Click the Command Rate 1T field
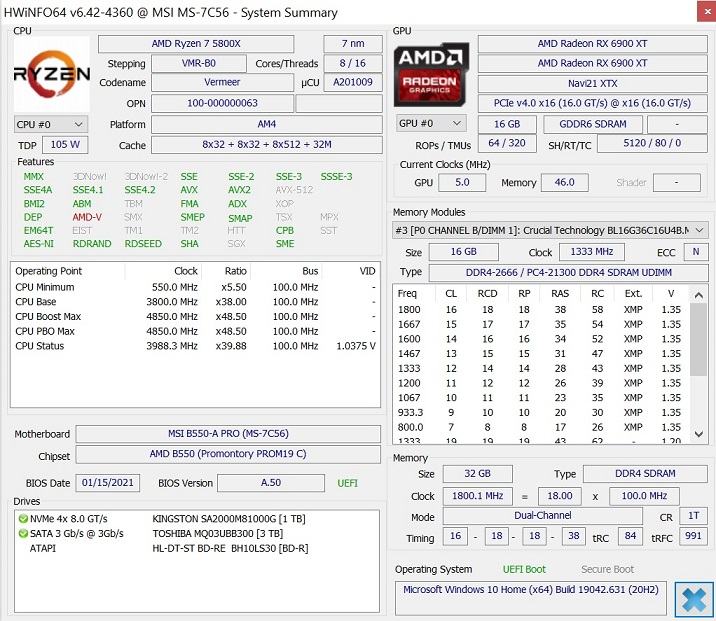The image size is (716, 621). [694, 516]
